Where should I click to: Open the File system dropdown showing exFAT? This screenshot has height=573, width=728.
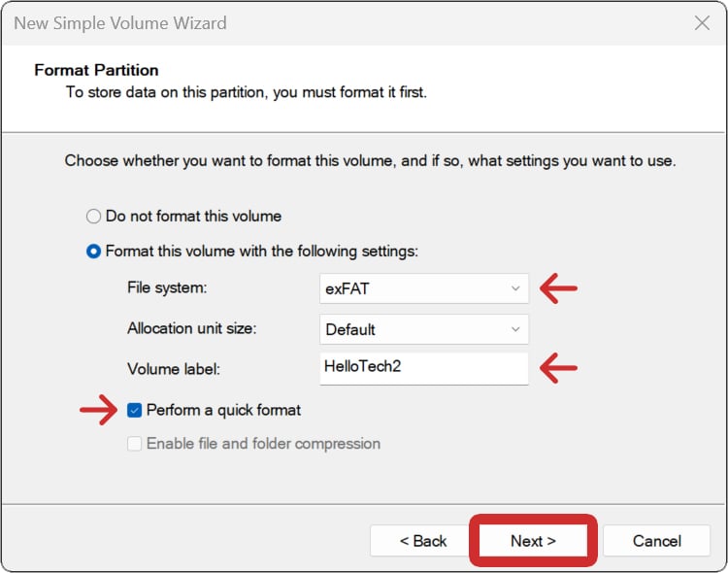point(423,288)
